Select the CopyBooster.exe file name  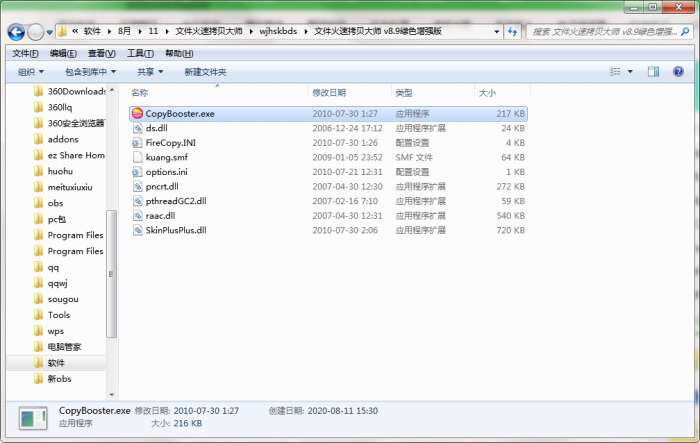180,114
